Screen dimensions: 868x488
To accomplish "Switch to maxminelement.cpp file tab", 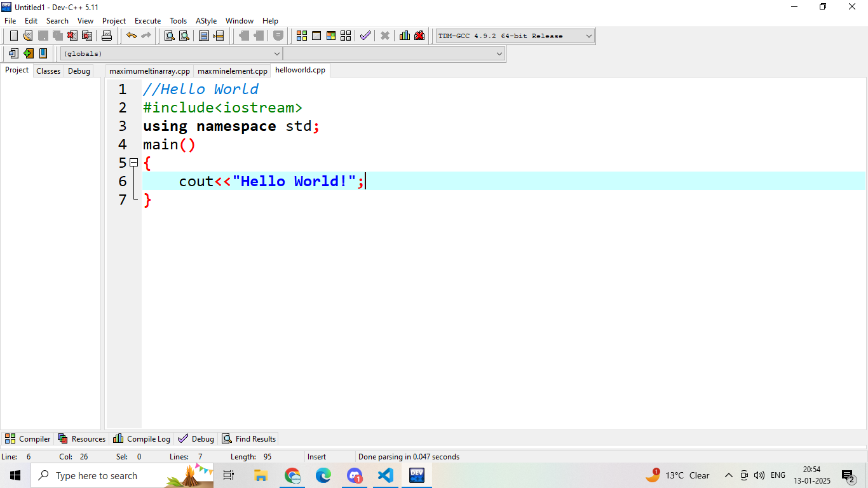I will coord(233,71).
